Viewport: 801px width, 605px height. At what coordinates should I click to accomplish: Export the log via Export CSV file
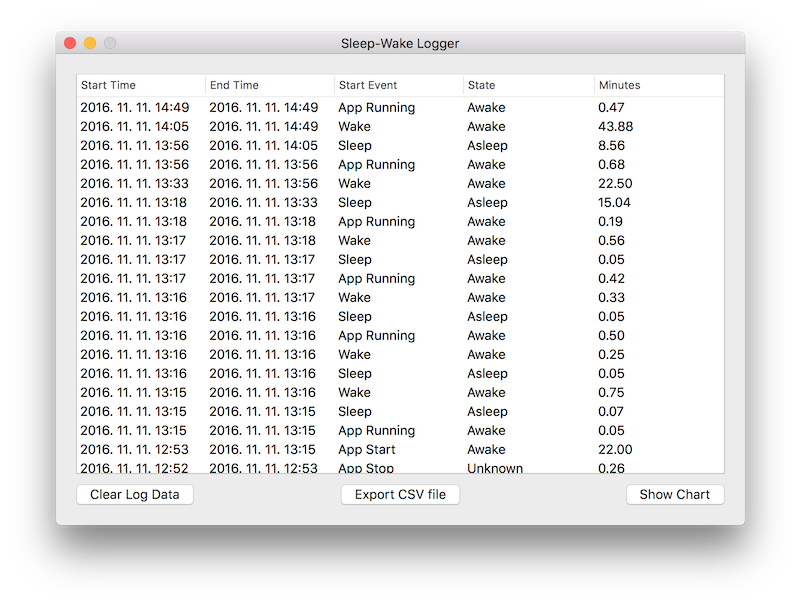pos(400,495)
